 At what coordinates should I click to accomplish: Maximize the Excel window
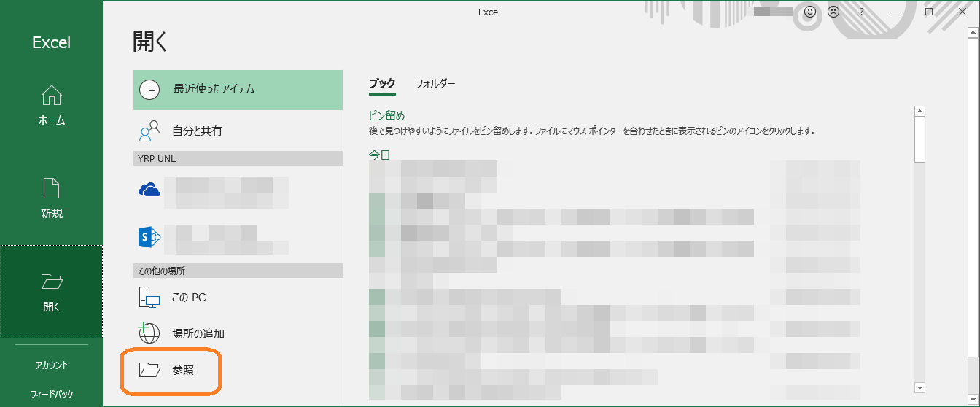click(928, 12)
